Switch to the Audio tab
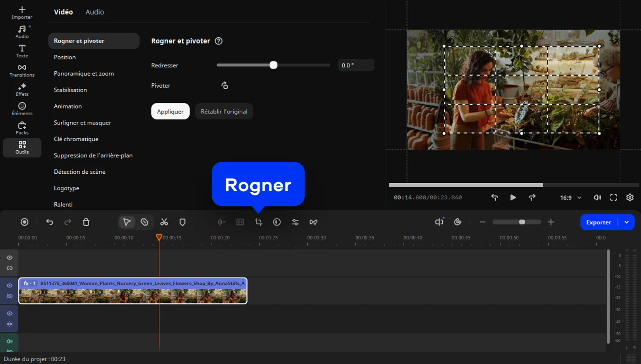 pos(94,12)
